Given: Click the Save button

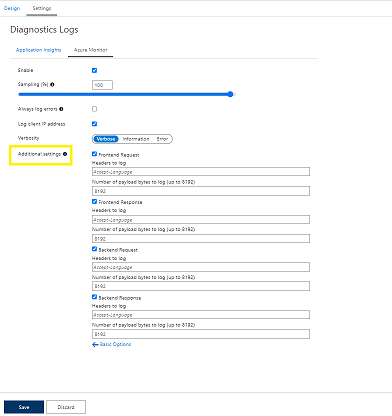Looking at the screenshot, I should tap(24, 407).
